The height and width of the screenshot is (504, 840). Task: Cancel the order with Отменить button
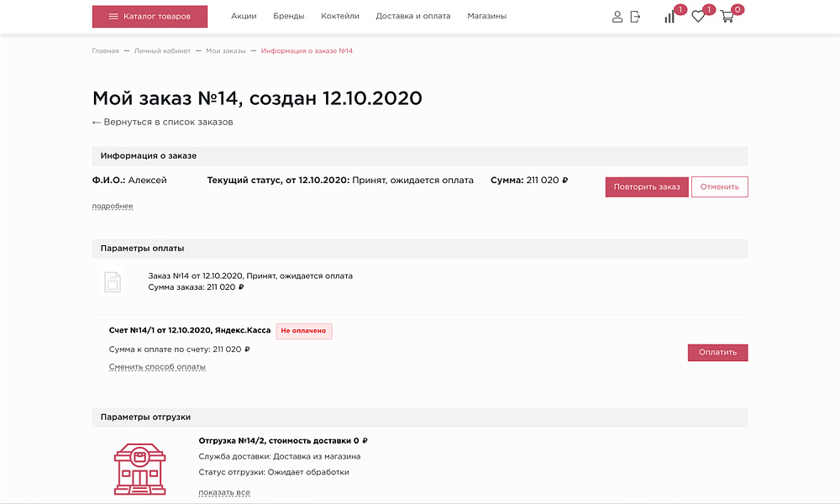pos(719,186)
